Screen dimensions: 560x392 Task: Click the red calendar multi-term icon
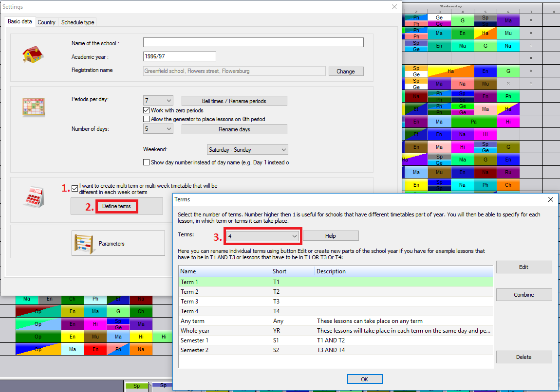coord(34,197)
